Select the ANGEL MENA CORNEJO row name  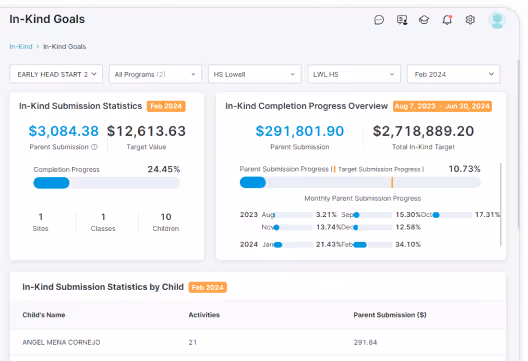pyautogui.click(x=61, y=342)
